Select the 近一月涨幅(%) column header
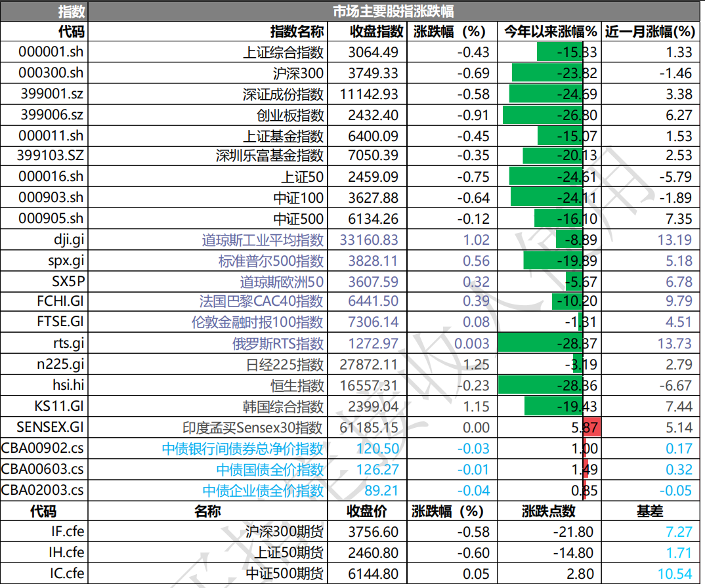This screenshot has width=705, height=588. 649,31
